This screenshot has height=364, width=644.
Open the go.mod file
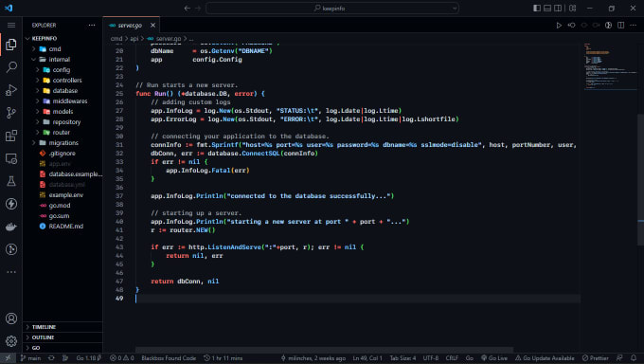click(x=63, y=206)
